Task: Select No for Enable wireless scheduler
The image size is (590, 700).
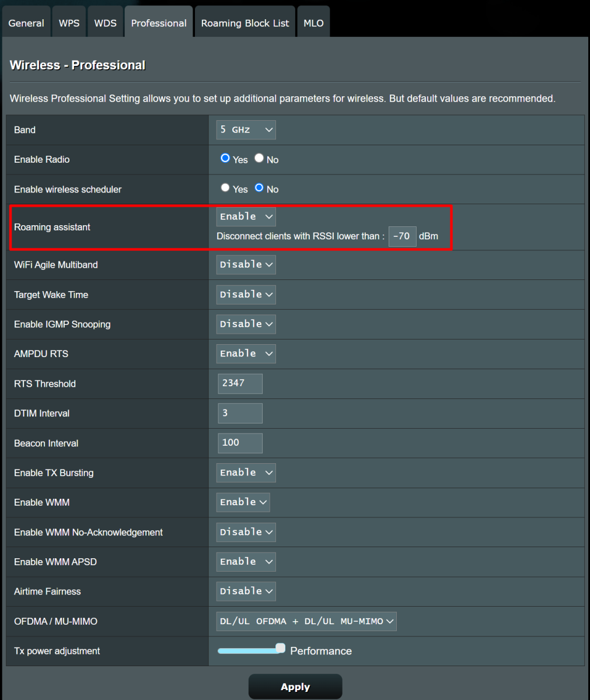Action: tap(259, 188)
